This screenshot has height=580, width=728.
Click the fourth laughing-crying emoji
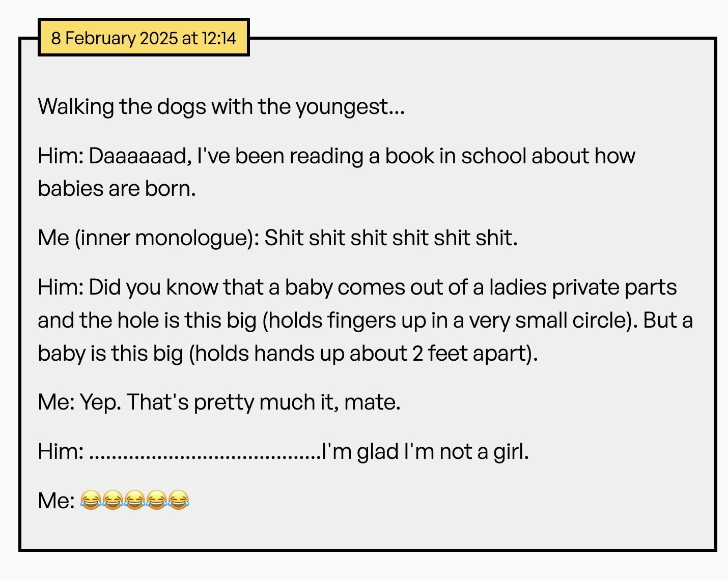point(157,500)
